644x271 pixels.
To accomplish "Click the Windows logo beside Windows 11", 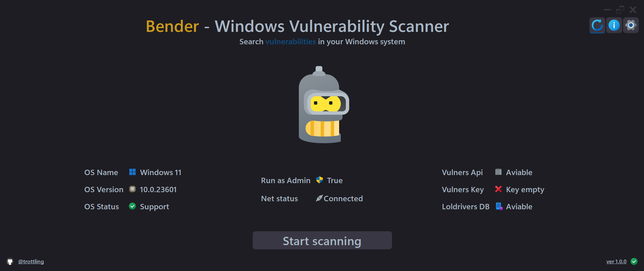I will click(133, 172).
